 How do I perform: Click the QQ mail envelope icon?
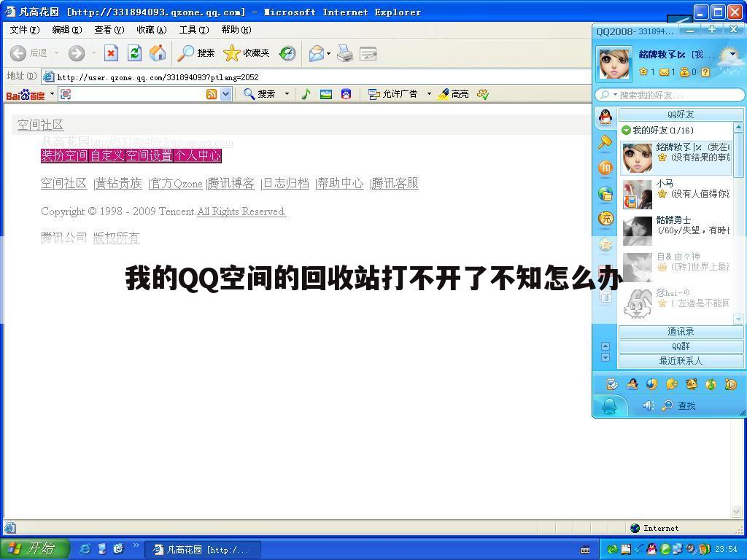coord(664,72)
